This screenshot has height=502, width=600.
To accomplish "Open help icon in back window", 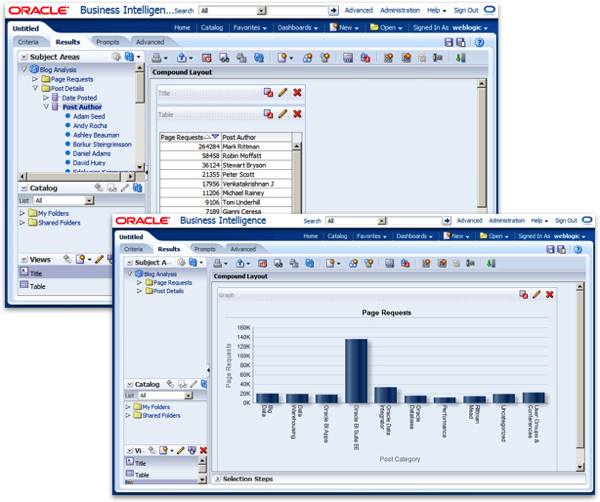I will (x=479, y=42).
